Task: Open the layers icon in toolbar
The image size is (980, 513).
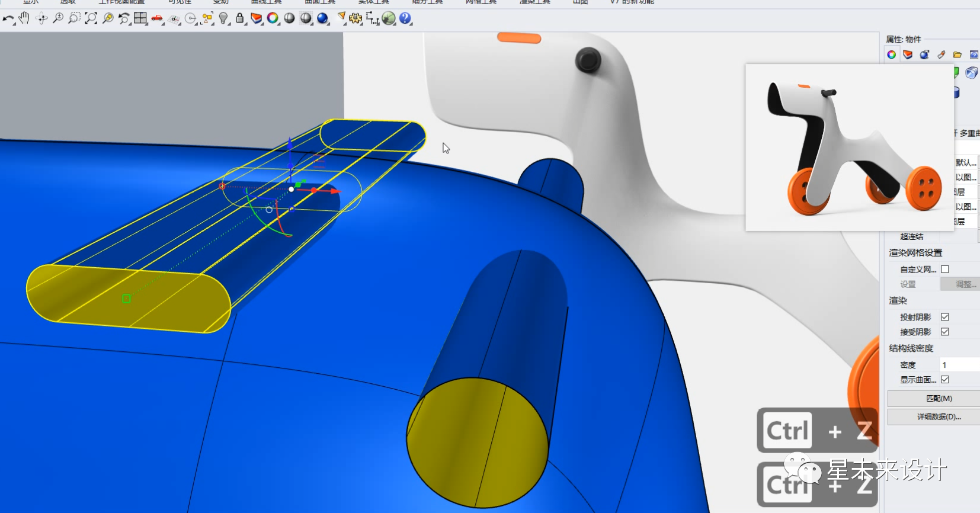Action: tap(256, 18)
